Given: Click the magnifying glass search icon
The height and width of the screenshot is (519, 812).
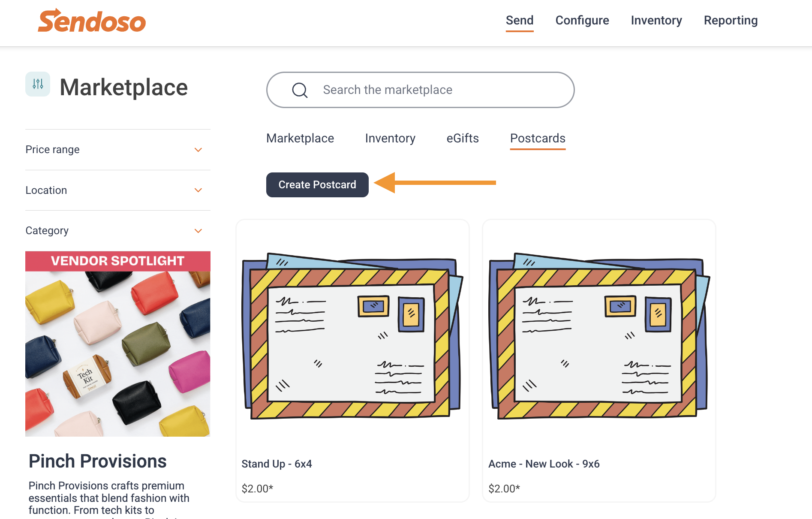Looking at the screenshot, I should [x=300, y=90].
